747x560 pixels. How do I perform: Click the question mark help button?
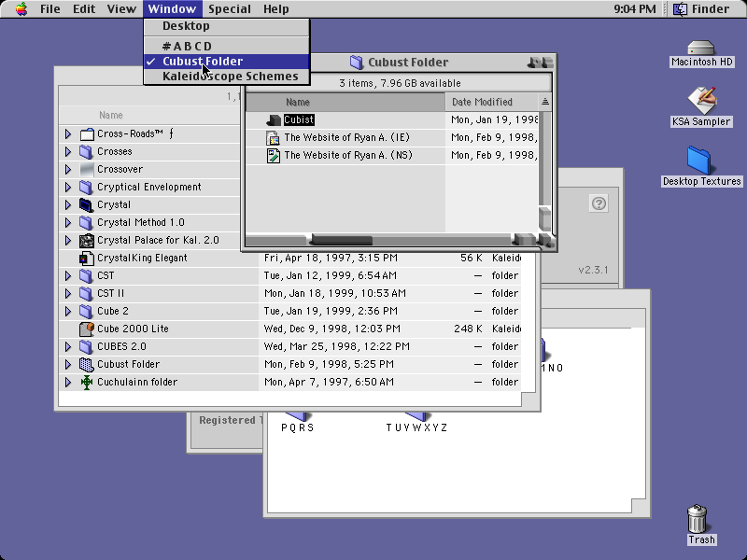pos(599,203)
